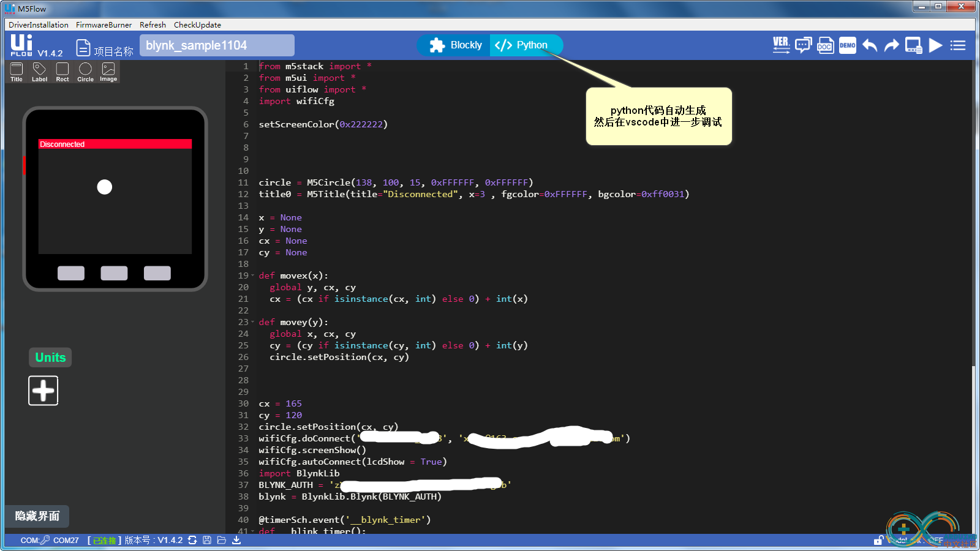
Task: Open the list menu icon at far right
Action: 958,45
